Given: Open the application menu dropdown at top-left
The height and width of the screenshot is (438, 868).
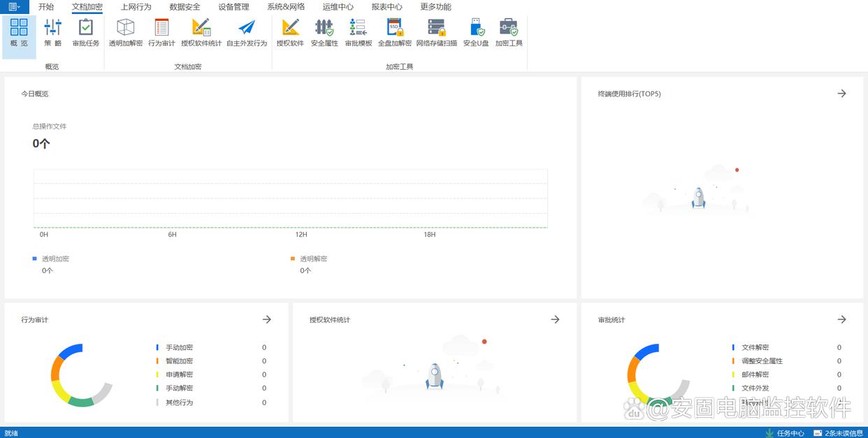Looking at the screenshot, I should 14,6.
